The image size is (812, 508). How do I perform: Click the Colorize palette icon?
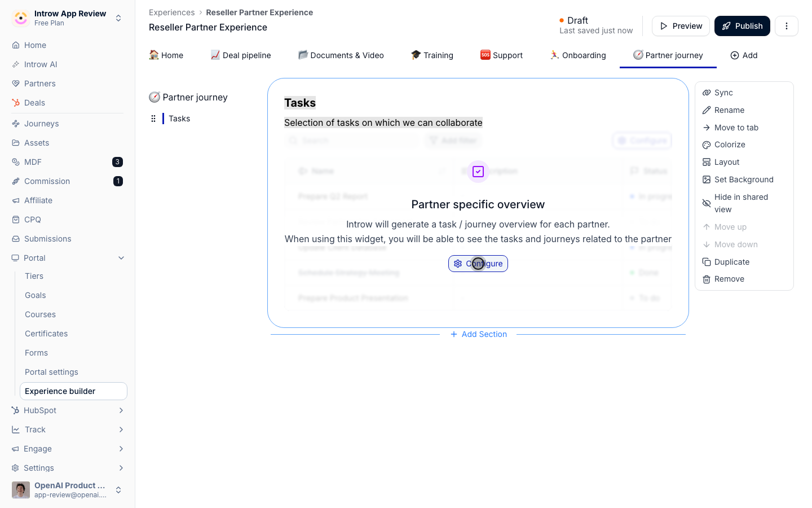point(707,145)
